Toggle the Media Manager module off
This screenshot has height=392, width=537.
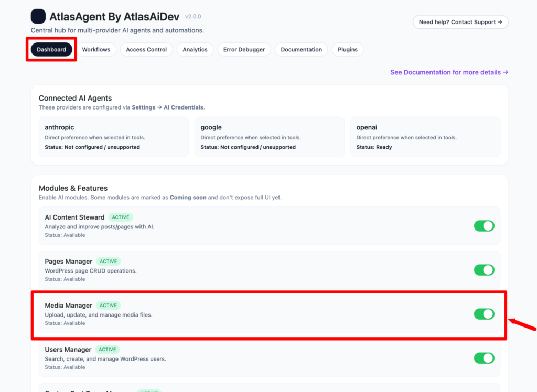(x=484, y=314)
